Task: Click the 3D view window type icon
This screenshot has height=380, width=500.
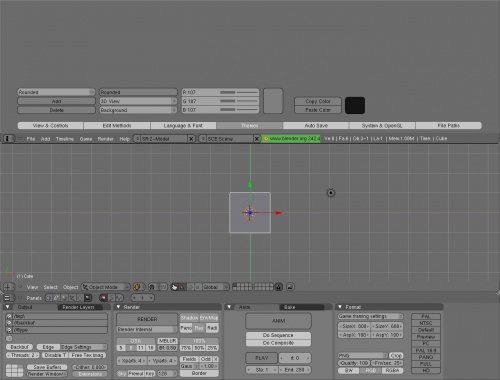Action: [x=9, y=287]
